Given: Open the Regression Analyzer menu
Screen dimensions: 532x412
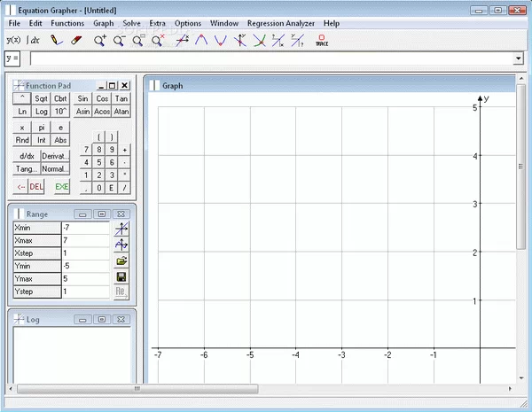Looking at the screenshot, I should pyautogui.click(x=281, y=23).
